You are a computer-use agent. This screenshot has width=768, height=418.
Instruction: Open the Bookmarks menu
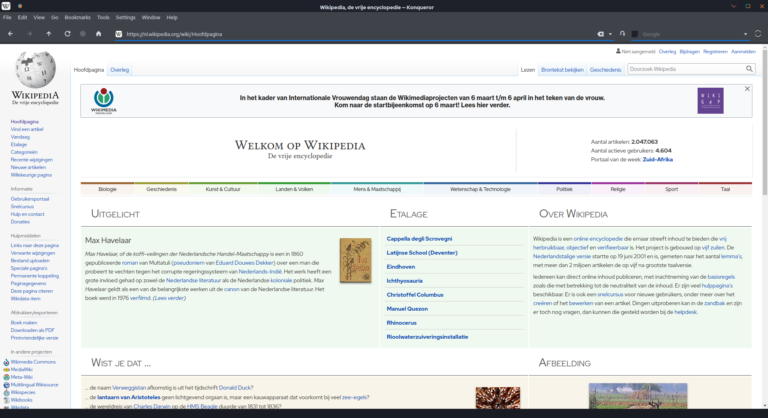(x=77, y=17)
